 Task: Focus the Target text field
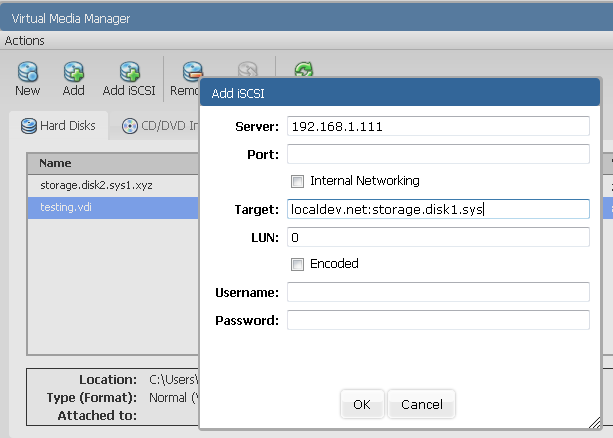click(438, 209)
